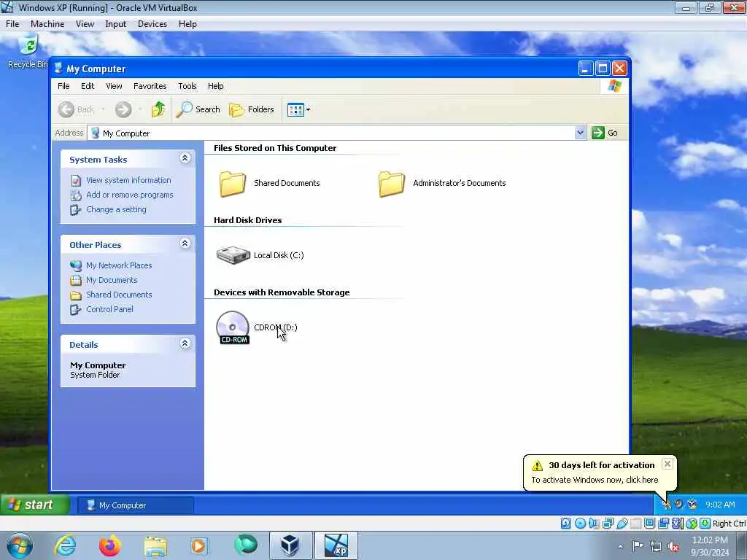The width and height of the screenshot is (747, 560).
Task: Collapse the System Tasks panel
Action: (x=185, y=158)
